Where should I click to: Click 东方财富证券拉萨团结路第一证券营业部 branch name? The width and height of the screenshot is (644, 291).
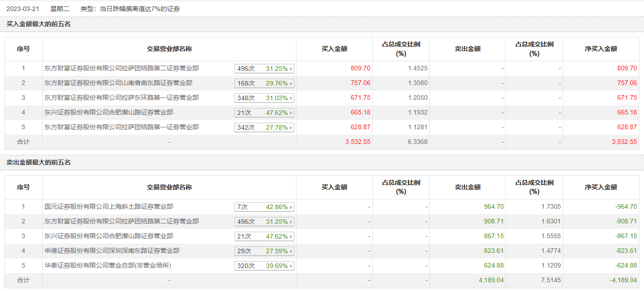coord(121,127)
